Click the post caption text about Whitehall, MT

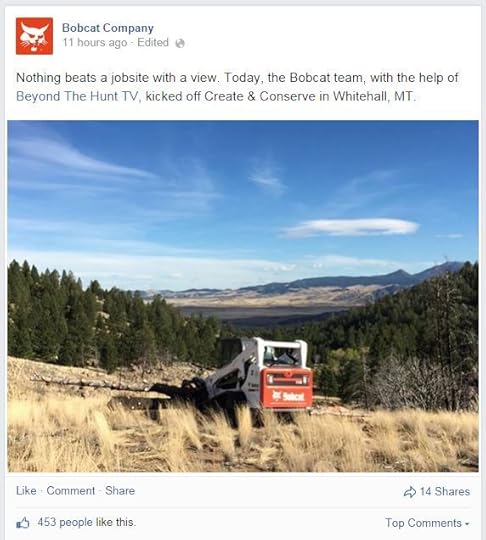click(237, 87)
